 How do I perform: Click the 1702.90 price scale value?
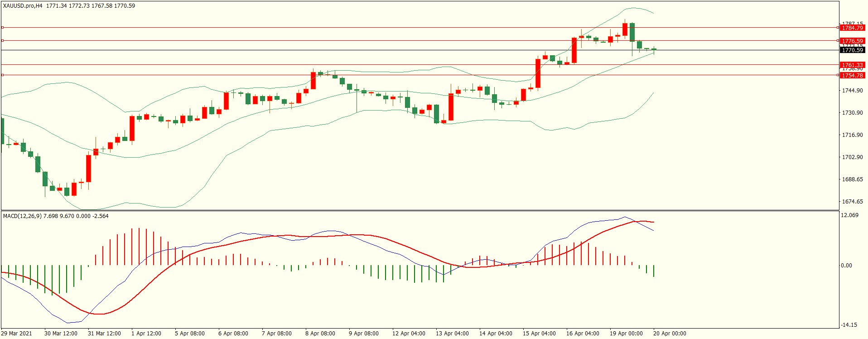click(x=852, y=157)
